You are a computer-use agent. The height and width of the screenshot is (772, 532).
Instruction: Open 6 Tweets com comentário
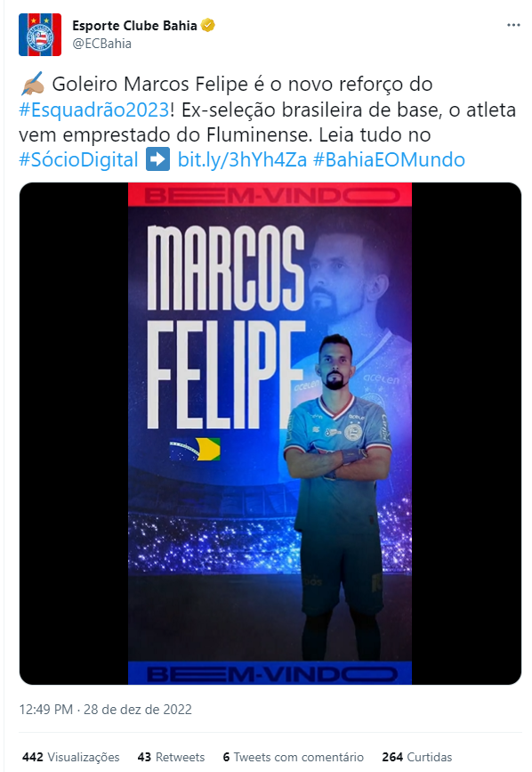tap(293, 757)
